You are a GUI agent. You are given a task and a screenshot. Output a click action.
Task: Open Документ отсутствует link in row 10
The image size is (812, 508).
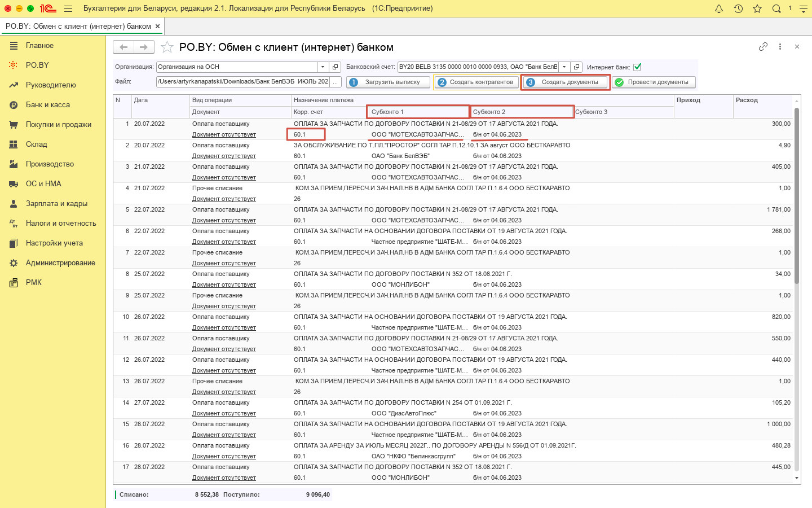224,327
